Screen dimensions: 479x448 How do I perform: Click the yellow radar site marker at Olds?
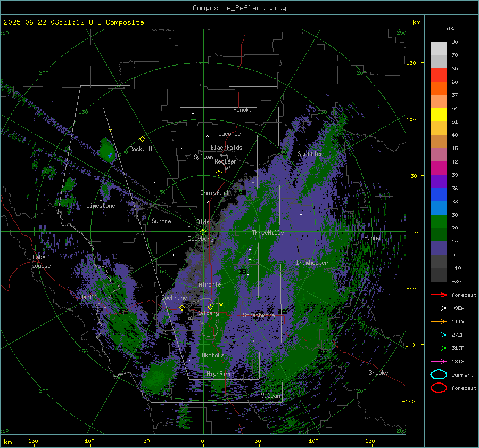point(203,232)
